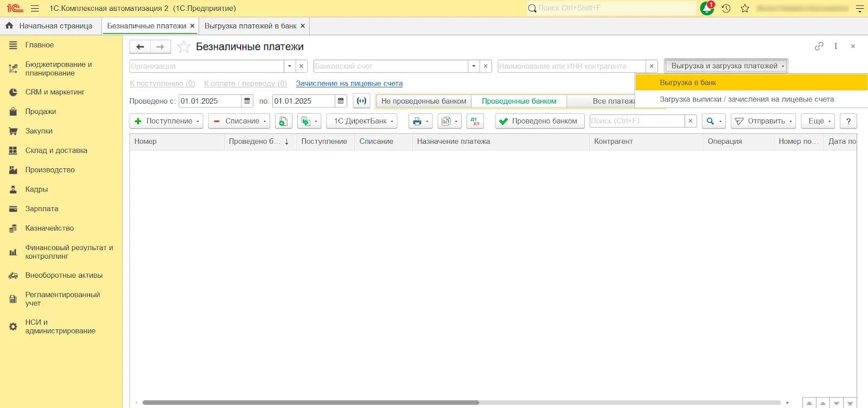
Task: Click the get link icon
Action: click(819, 46)
